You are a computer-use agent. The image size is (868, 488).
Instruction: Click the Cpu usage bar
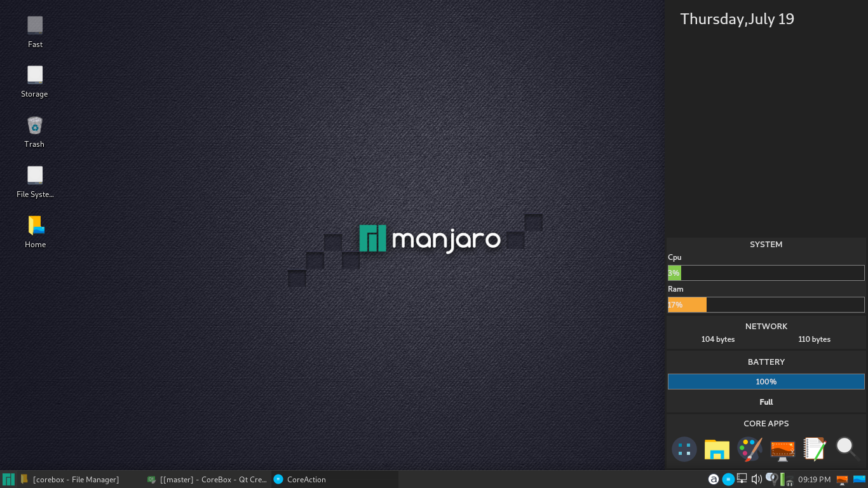pyautogui.click(x=766, y=273)
